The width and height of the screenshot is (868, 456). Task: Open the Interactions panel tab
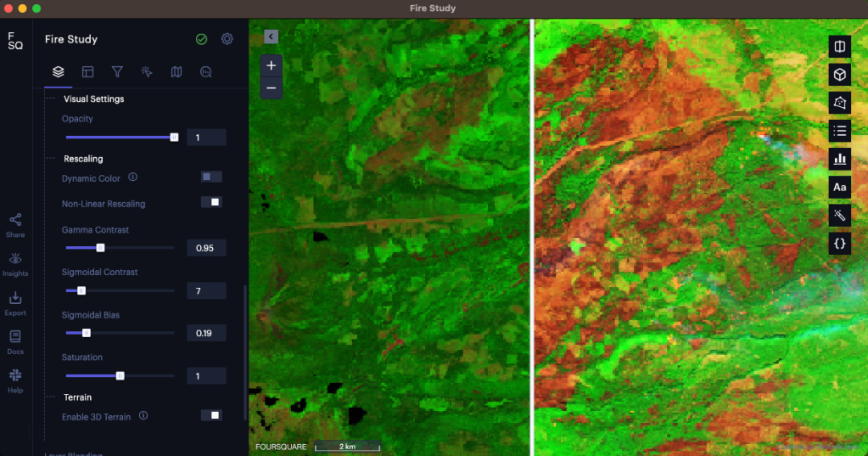pos(147,72)
